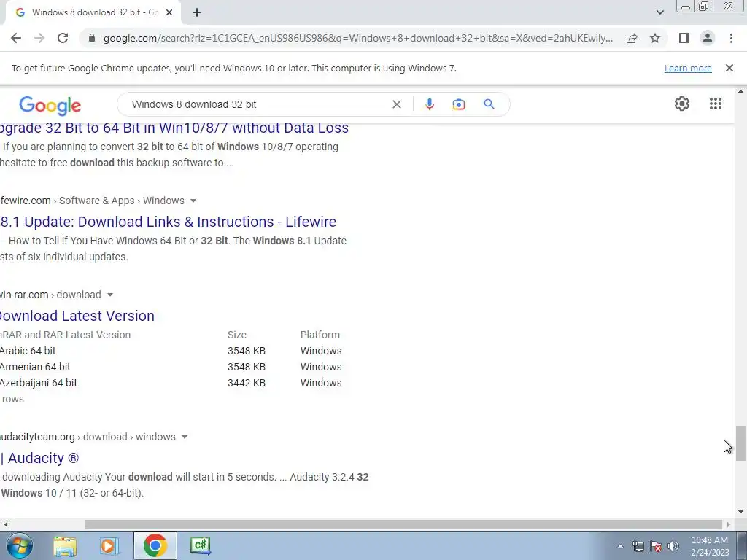Click the 3442 KB size value
Screen dimensions: 747x560
[x=247, y=383]
